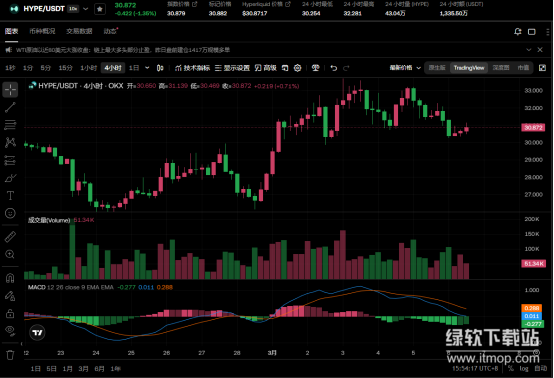This screenshot has width=554, height=378.
Task: Toggle fullscreen chart icon
Action: point(542,68)
